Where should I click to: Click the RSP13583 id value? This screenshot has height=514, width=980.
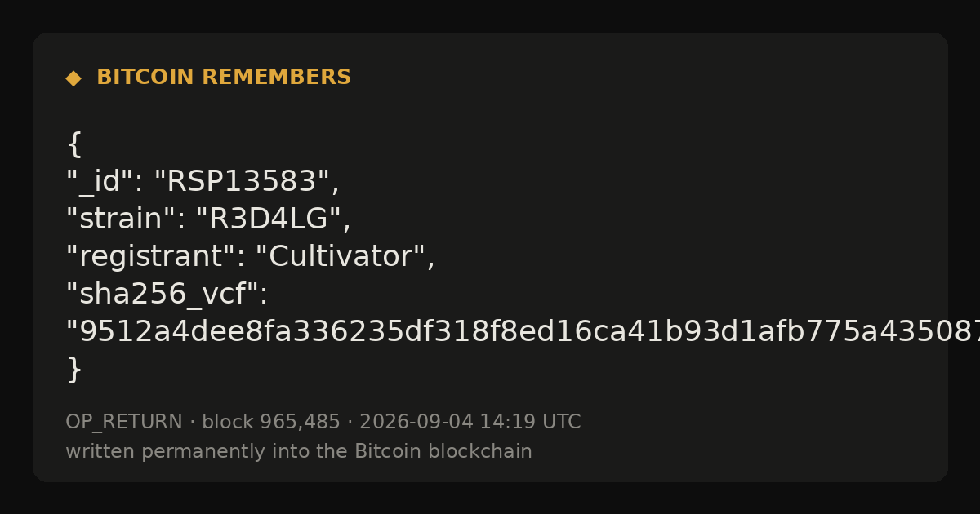[x=242, y=182]
